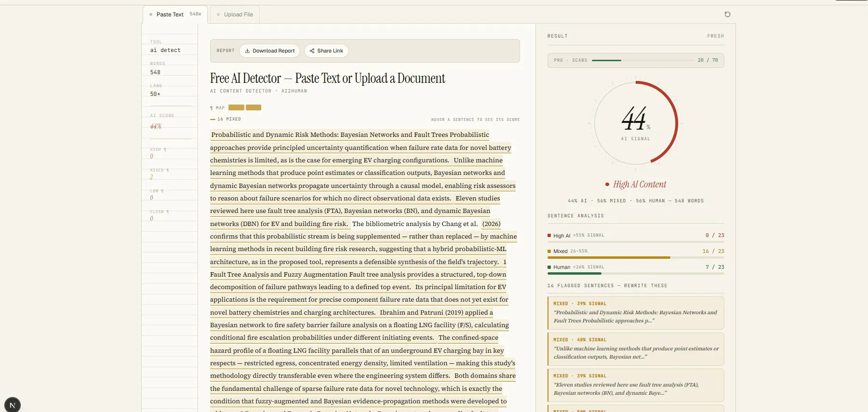Click the yellow square marker next to Mixed

(x=549, y=251)
